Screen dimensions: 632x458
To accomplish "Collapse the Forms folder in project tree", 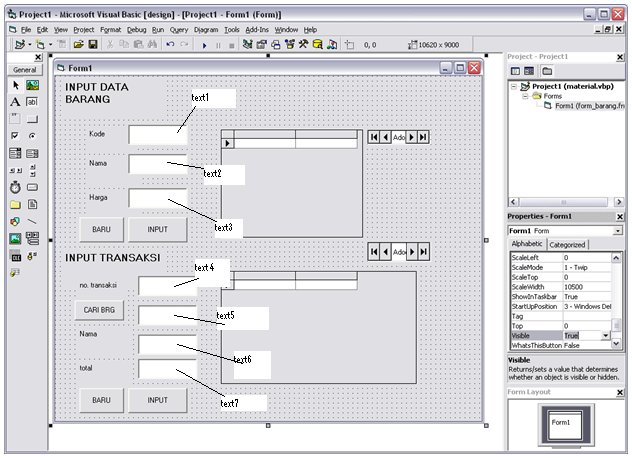I will pos(523,96).
